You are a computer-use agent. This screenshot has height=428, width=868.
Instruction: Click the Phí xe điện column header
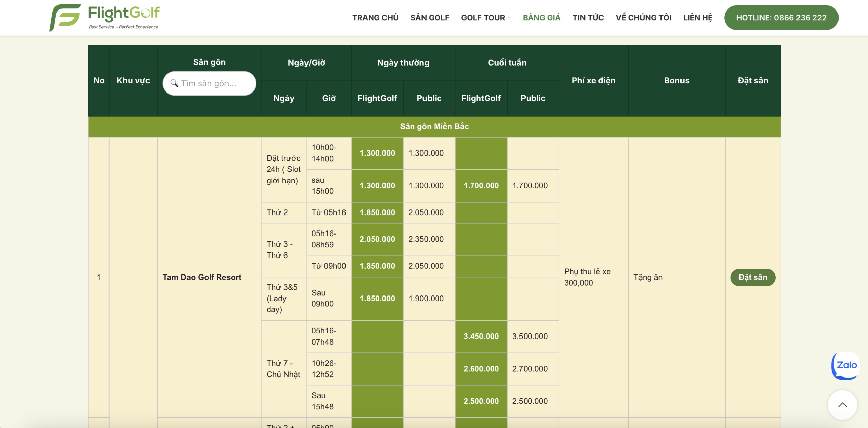pos(593,81)
